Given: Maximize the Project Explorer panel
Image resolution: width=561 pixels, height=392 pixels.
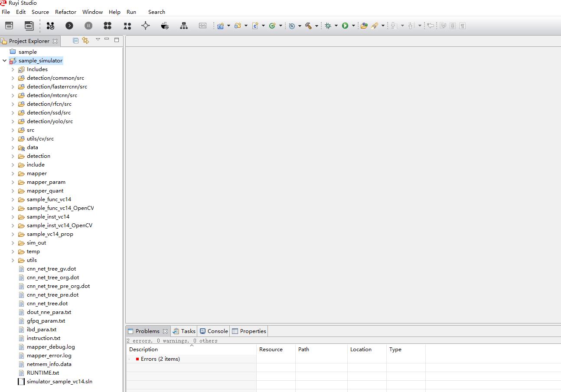Looking at the screenshot, I should tap(117, 39).
